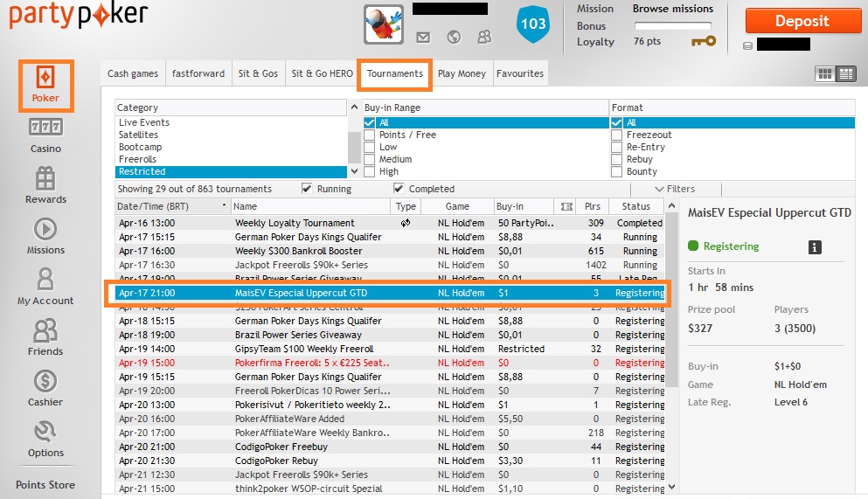The height and width of the screenshot is (499, 868).
Task: Uncheck the Completed tournaments checkbox
Action: point(399,189)
